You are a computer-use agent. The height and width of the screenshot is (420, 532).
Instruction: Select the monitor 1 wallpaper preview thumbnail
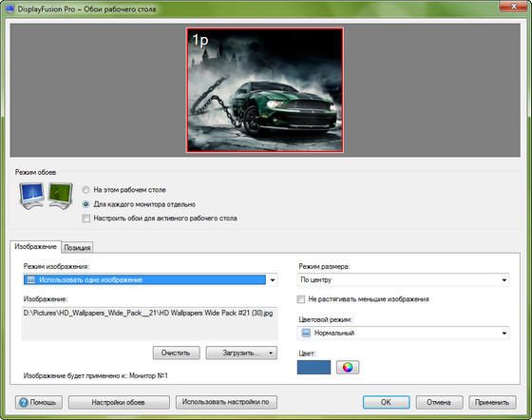(265, 90)
